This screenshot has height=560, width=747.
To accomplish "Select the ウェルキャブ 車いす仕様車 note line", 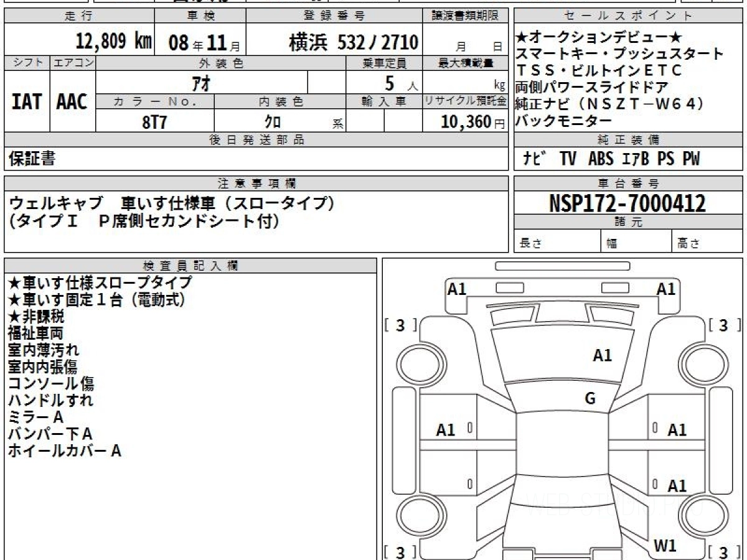I will 173,203.
